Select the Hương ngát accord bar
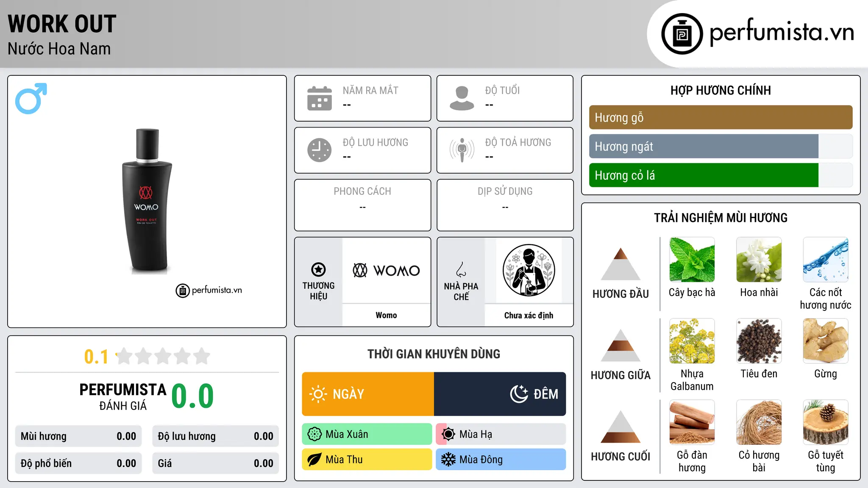The image size is (868, 488). (721, 147)
